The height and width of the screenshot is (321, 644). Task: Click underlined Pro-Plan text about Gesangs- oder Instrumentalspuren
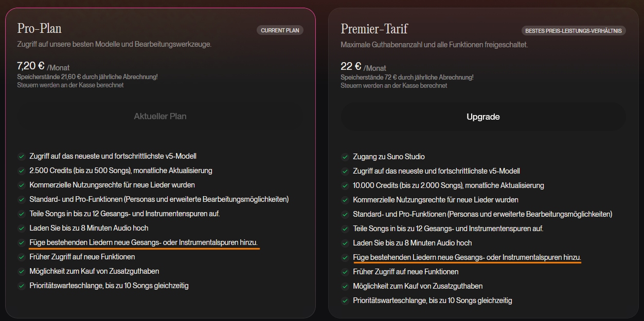(144, 242)
